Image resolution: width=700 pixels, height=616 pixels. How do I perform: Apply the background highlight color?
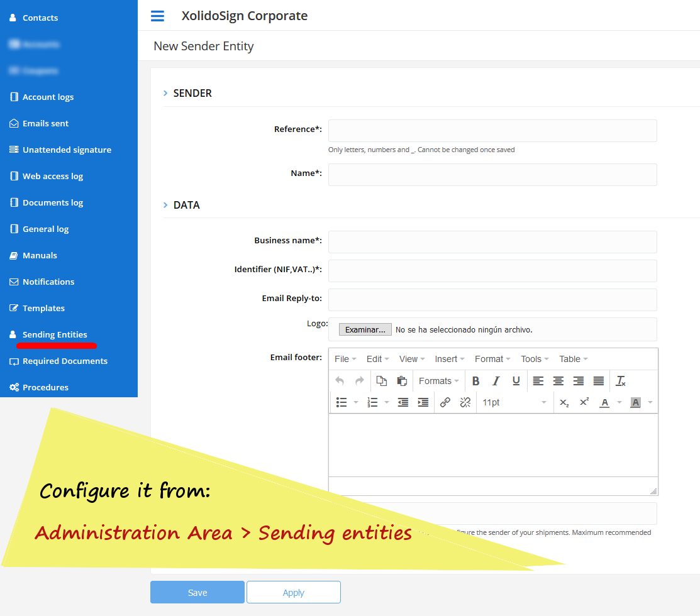636,402
